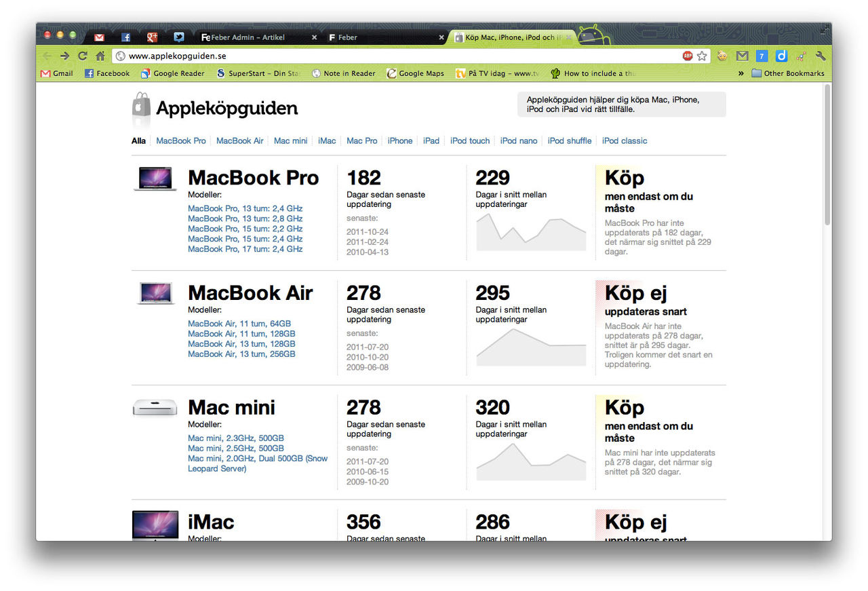868x591 pixels.
Task: Open the browser home page
Action: 100,56
